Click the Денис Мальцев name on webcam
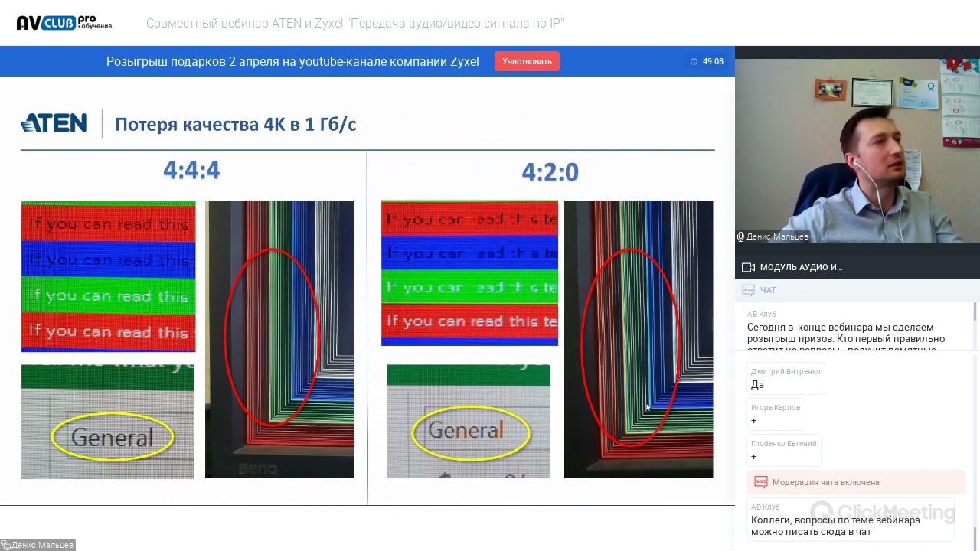Screen dimensions: 980x551 click(x=778, y=237)
